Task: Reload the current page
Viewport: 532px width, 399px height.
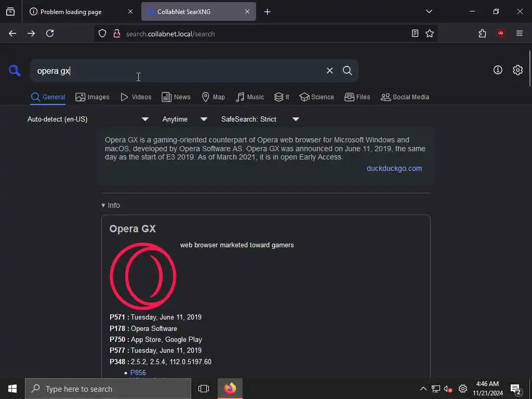Action: point(50,33)
